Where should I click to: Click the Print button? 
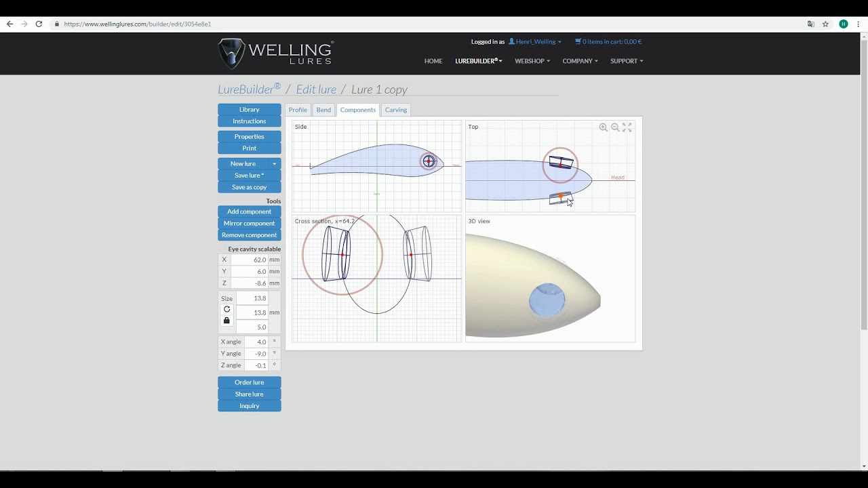[250, 148]
